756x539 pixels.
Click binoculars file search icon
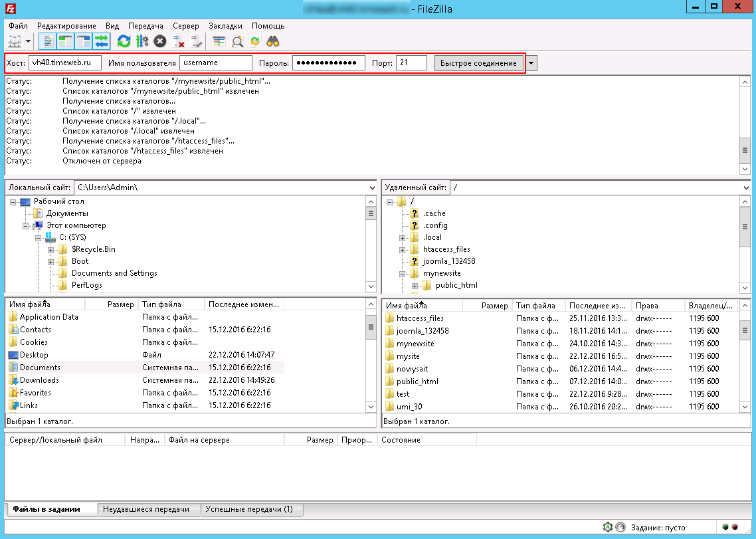(273, 41)
